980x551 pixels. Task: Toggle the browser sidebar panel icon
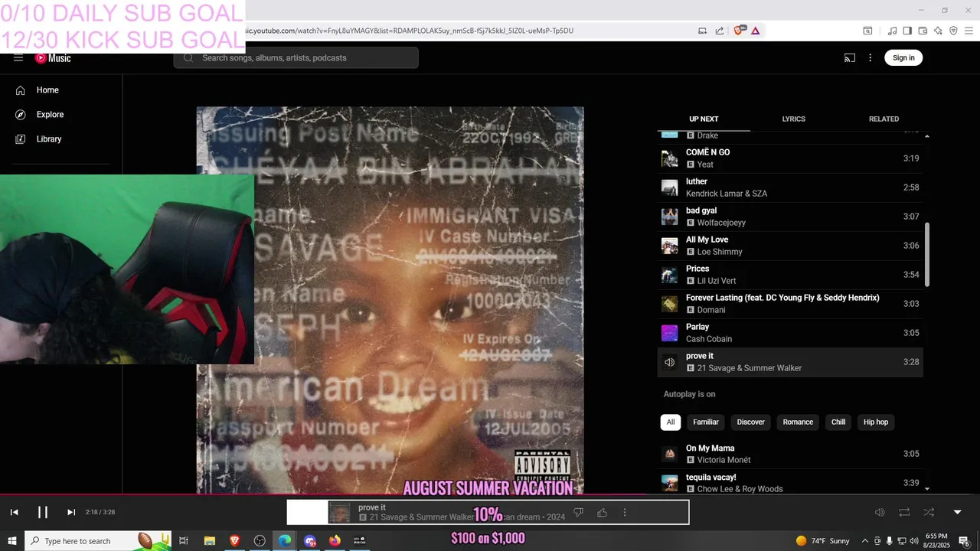point(907,31)
